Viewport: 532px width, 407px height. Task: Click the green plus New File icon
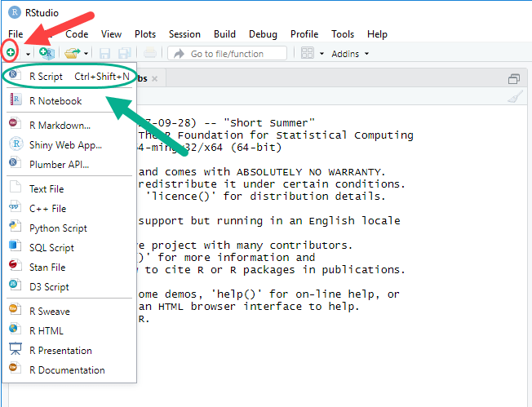[11, 52]
